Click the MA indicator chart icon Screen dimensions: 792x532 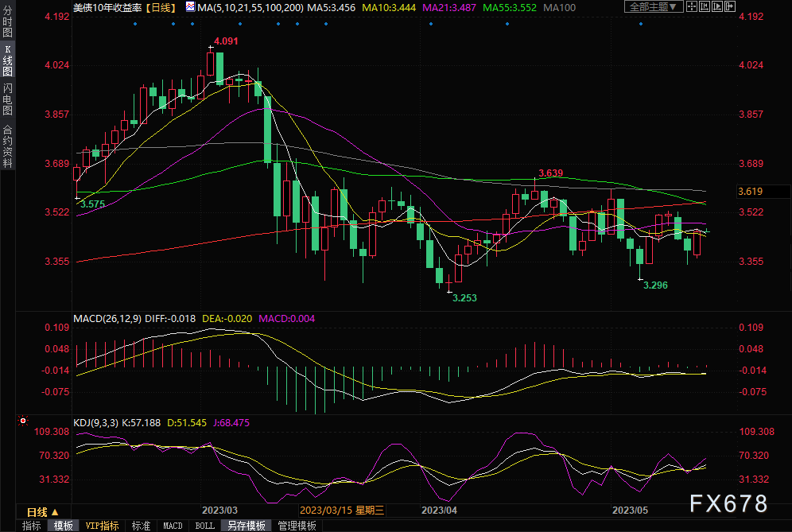tap(189, 6)
